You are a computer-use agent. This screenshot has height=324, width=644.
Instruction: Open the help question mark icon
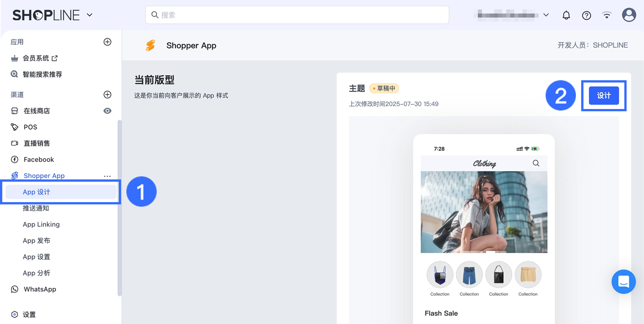pyautogui.click(x=586, y=16)
